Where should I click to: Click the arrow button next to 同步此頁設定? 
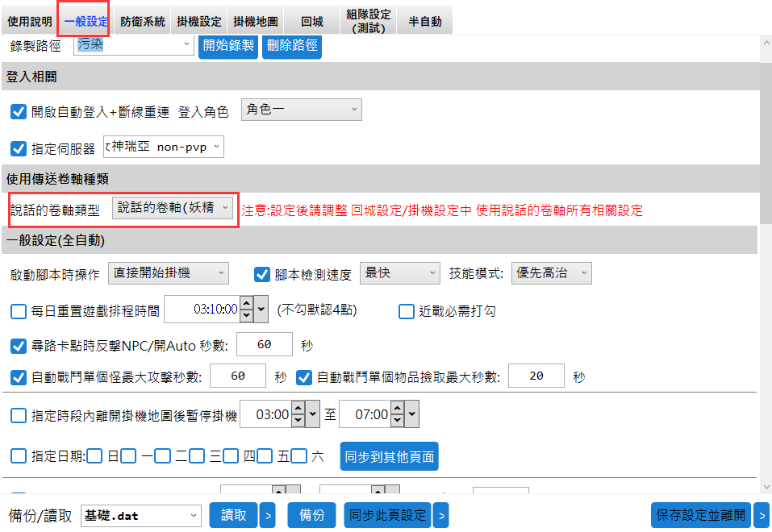click(x=440, y=516)
